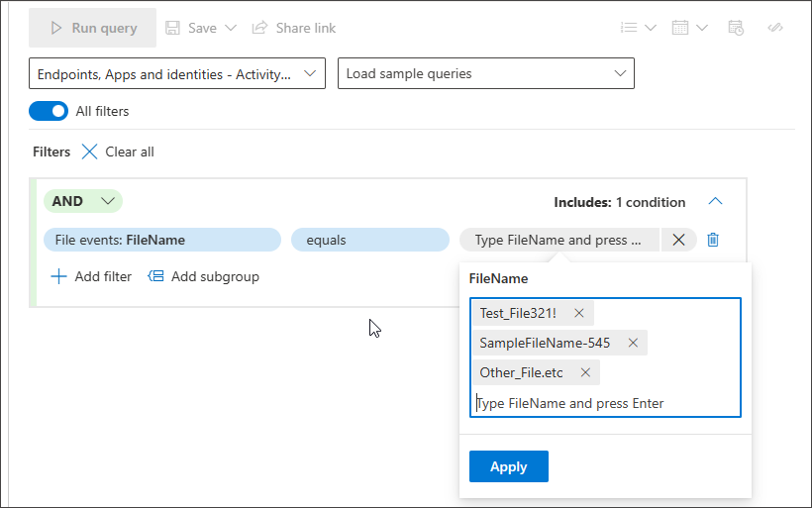Click the Save floppy disk icon
Image resolution: width=812 pixels, height=508 pixels.
(x=172, y=28)
